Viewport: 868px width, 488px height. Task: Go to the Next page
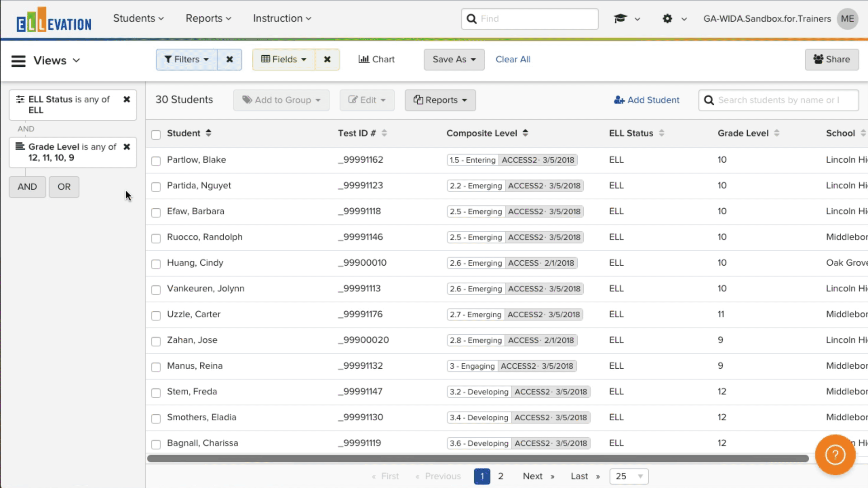[x=538, y=476]
